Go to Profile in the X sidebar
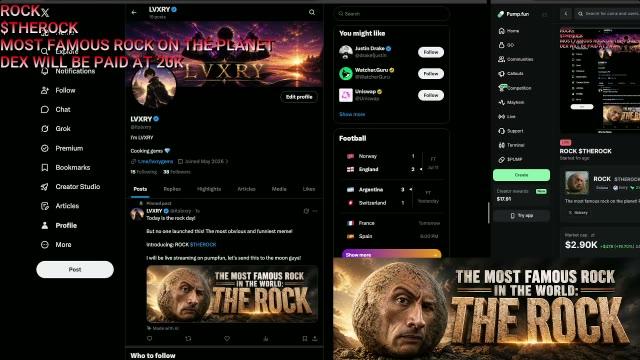Screen dimensions: 640x360 point(59,225)
